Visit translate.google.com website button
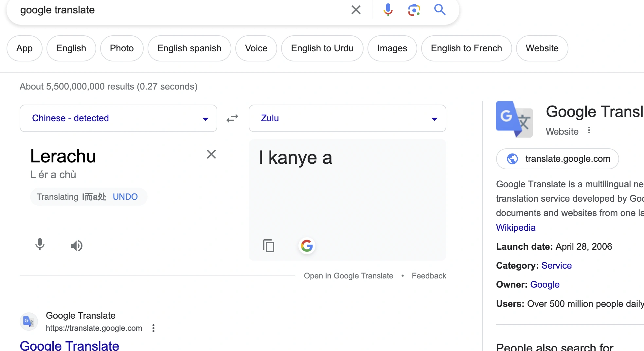 [x=557, y=159]
